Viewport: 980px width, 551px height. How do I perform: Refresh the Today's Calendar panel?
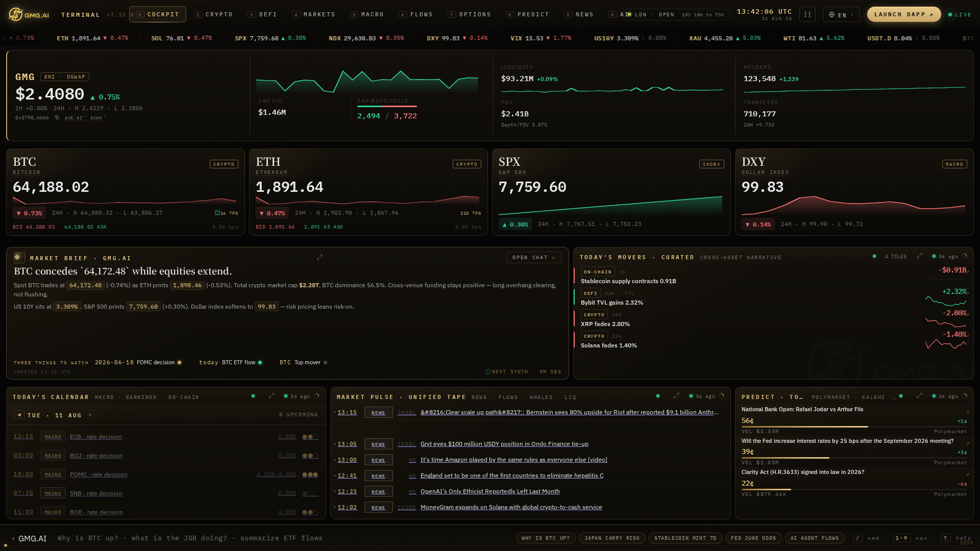pos(317,396)
